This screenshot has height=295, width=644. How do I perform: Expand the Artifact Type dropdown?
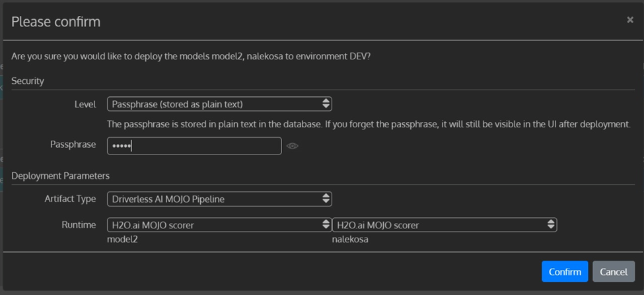point(218,199)
